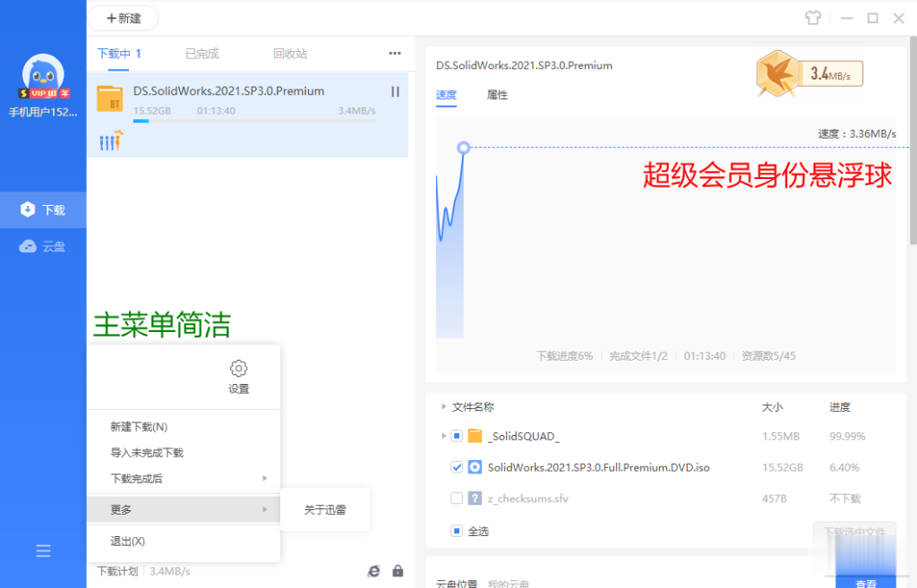
Task: Toggle the _SolidSQUAD_ folder checkbox
Action: click(x=457, y=436)
